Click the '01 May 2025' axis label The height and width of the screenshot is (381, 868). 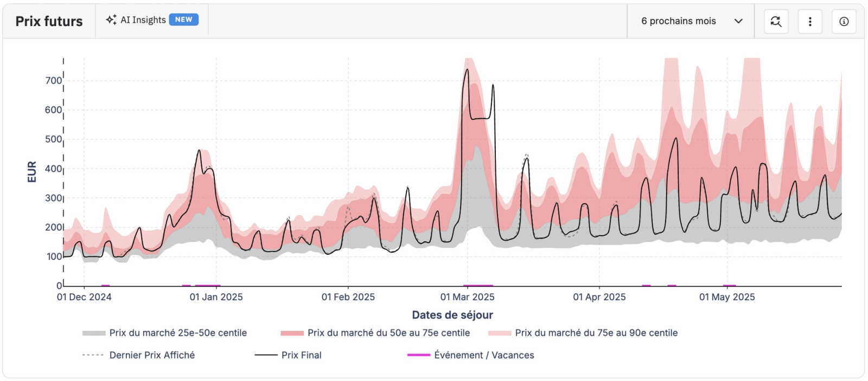pyautogui.click(x=727, y=297)
